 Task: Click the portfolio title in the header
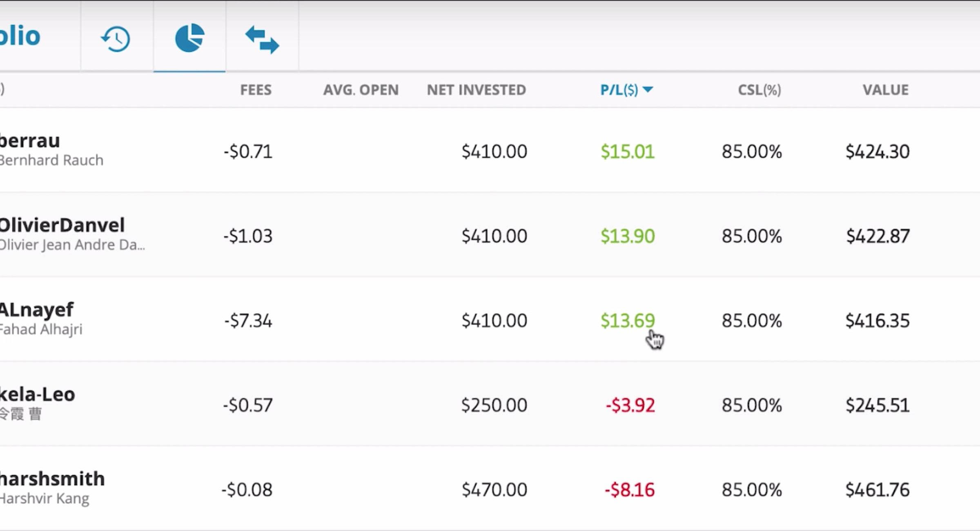pyautogui.click(x=20, y=36)
